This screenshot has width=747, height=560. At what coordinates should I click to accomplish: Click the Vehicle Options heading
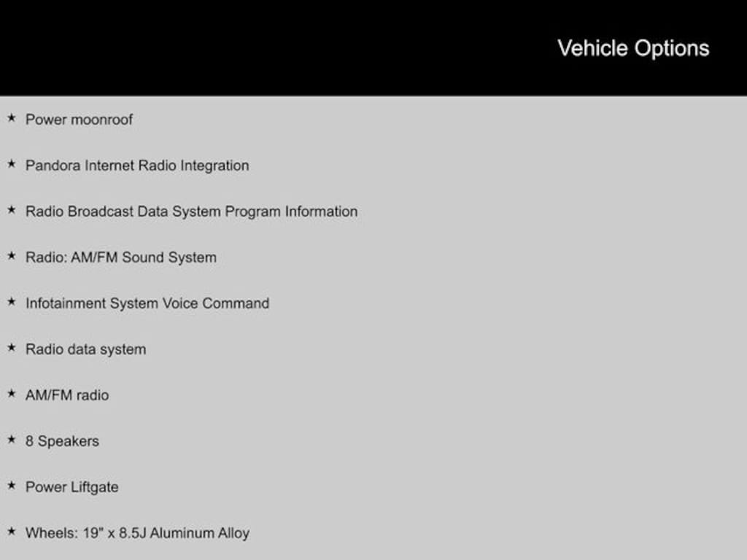point(633,48)
